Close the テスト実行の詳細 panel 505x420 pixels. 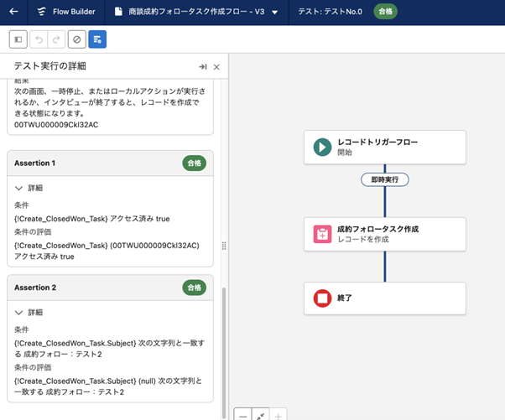[216, 67]
